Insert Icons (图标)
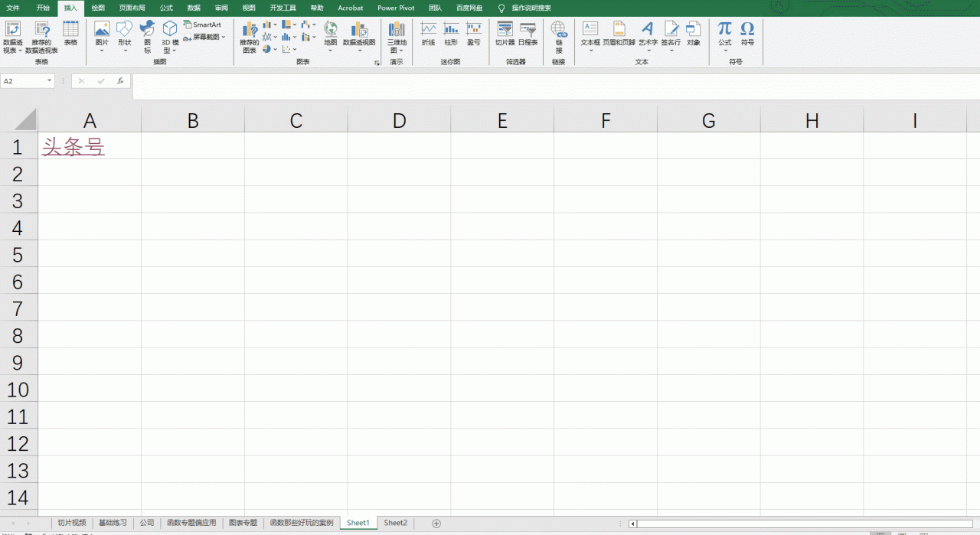The image size is (980, 535). [147, 37]
